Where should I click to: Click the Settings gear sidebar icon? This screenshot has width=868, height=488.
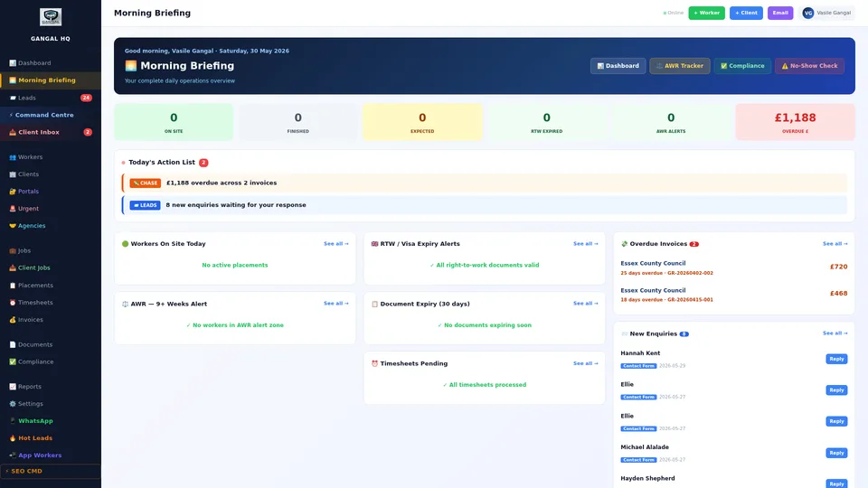click(x=13, y=404)
